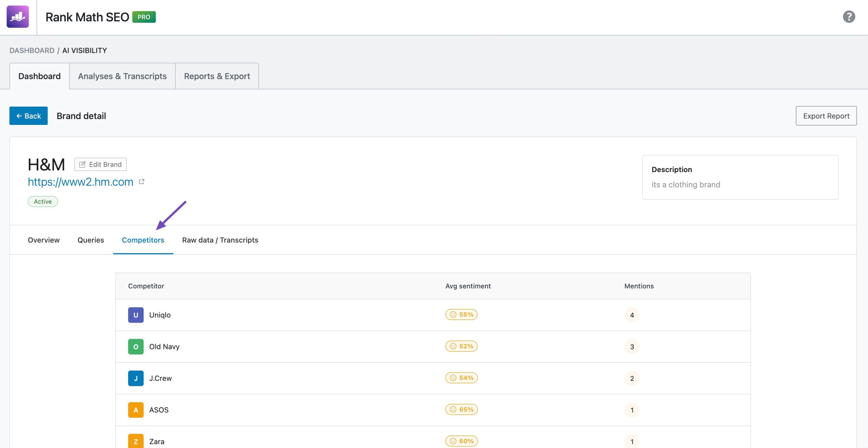Click the Avg sentiment column header
The image size is (868, 448).
coord(468,286)
